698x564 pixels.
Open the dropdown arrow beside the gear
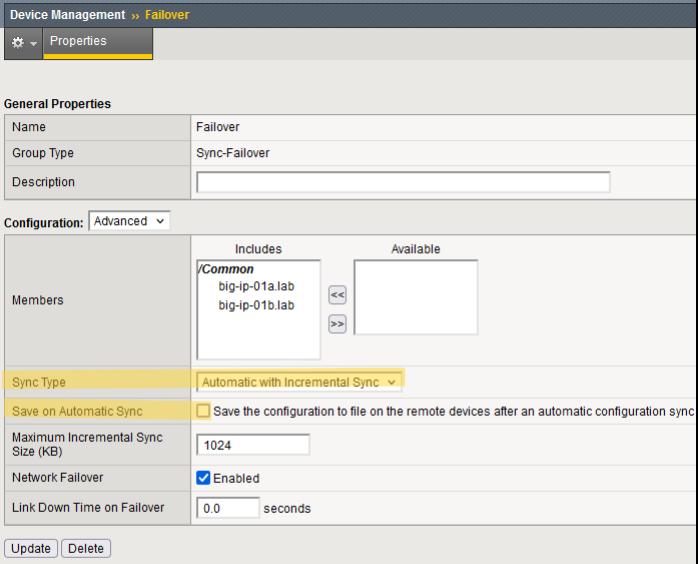33,45
